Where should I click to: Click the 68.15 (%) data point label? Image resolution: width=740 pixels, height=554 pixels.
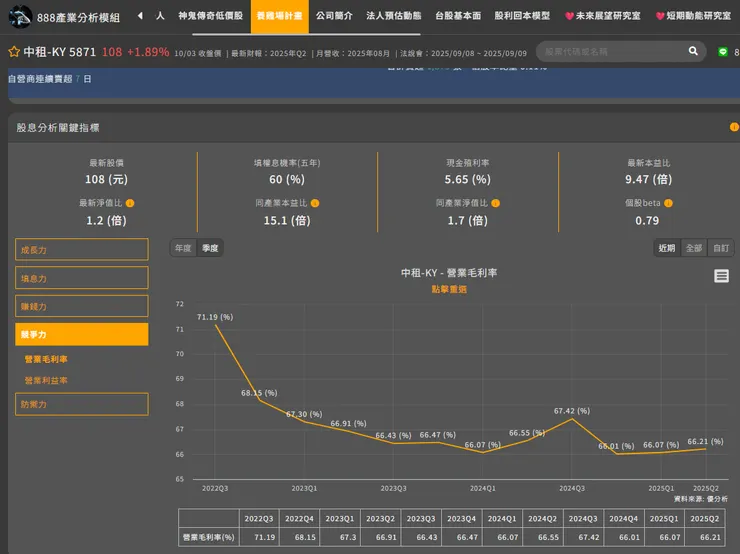(x=259, y=393)
